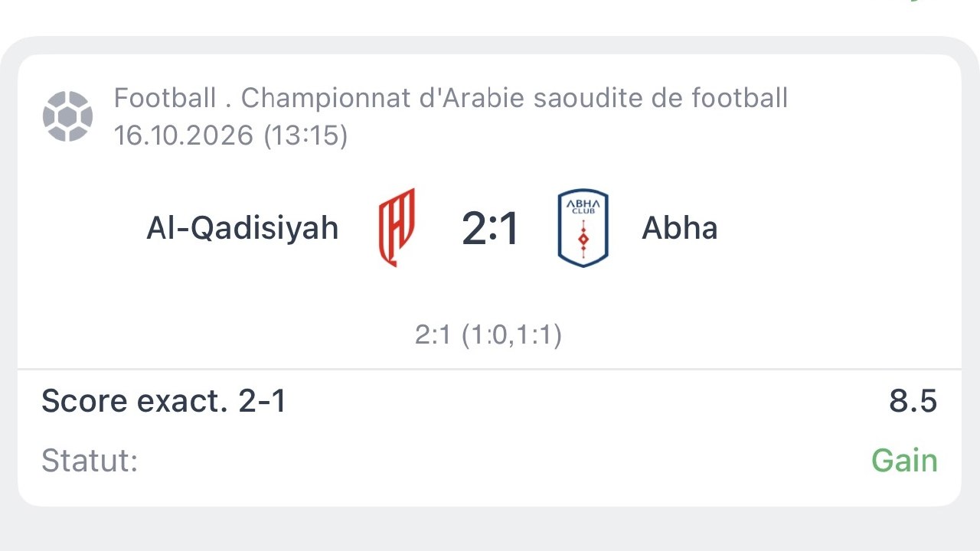Click the 8.5 odds value

[x=913, y=401]
